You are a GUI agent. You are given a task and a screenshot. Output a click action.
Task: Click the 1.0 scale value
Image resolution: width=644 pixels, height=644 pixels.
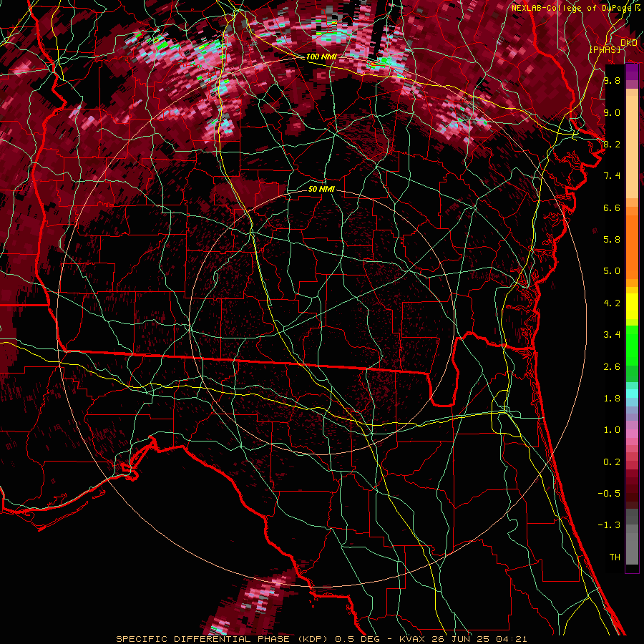tap(612, 430)
